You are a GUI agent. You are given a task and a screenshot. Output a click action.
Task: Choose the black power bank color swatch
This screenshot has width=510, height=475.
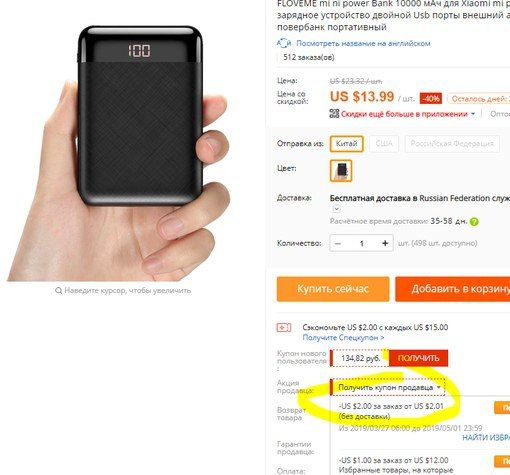click(341, 171)
